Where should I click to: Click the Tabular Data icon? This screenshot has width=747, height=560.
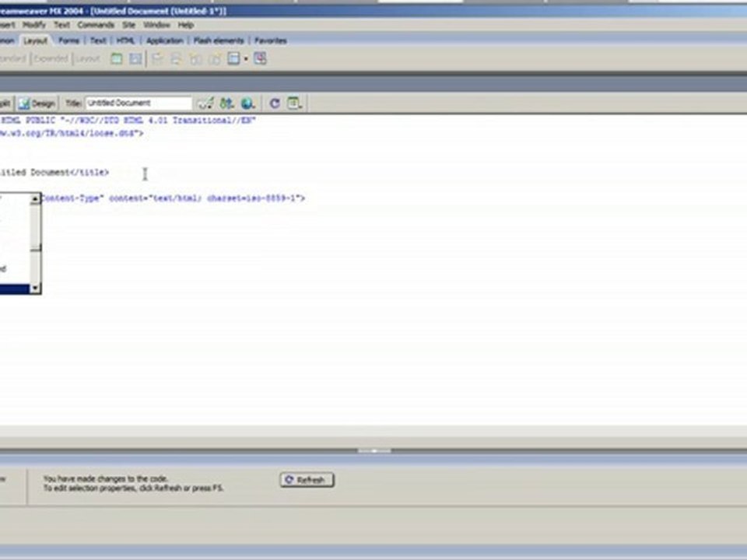pos(260,58)
